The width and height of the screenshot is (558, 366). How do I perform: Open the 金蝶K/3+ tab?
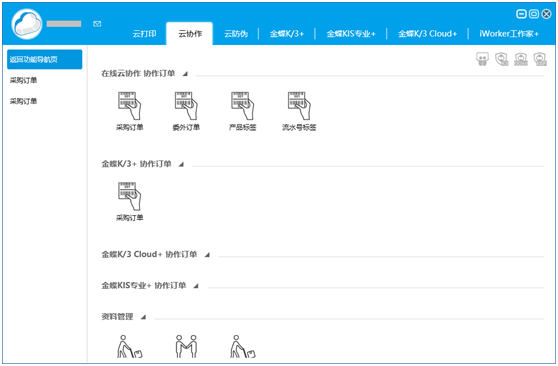287,34
